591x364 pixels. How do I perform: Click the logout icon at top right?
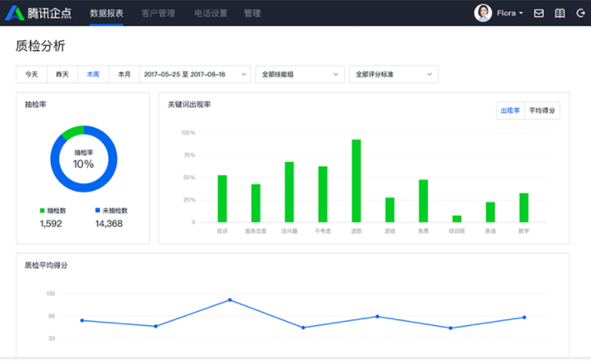580,13
